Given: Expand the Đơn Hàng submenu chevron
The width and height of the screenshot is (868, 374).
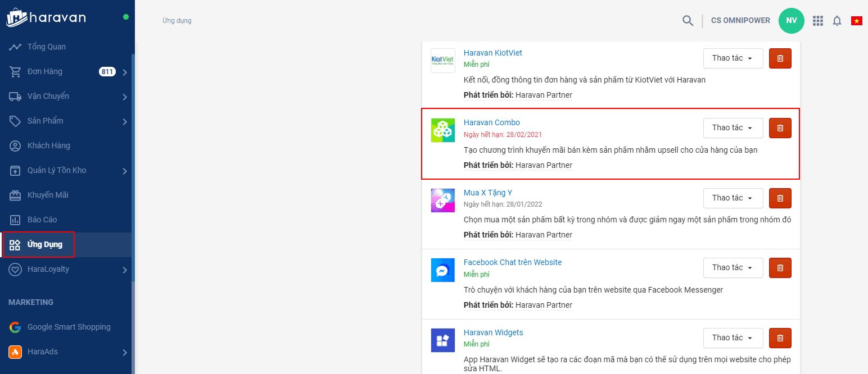Looking at the screenshot, I should point(125,72).
